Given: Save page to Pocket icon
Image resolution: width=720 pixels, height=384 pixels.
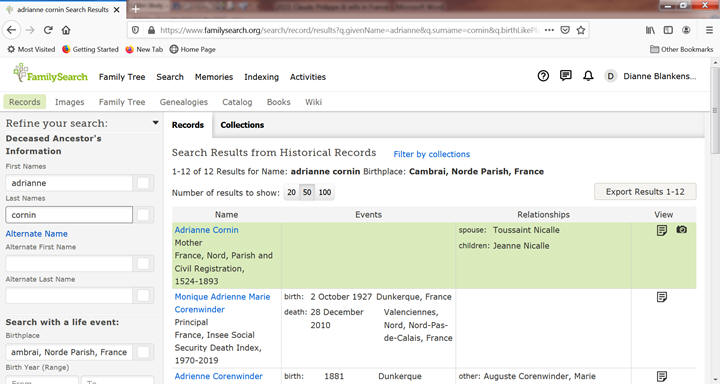Looking at the screenshot, I should coord(565,30).
